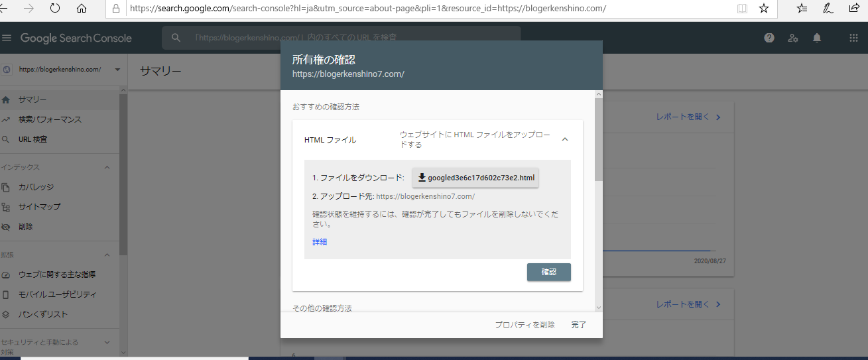Collapse the 拡張 section
This screenshot has width=868, height=360.
(107, 255)
